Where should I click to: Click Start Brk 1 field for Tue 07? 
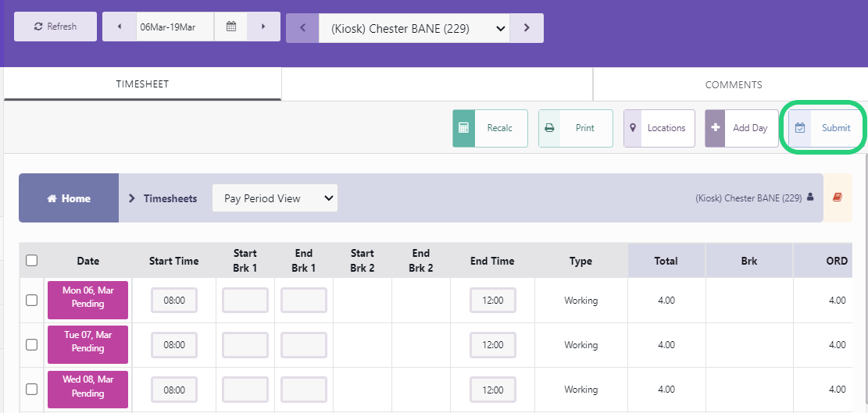coord(245,344)
